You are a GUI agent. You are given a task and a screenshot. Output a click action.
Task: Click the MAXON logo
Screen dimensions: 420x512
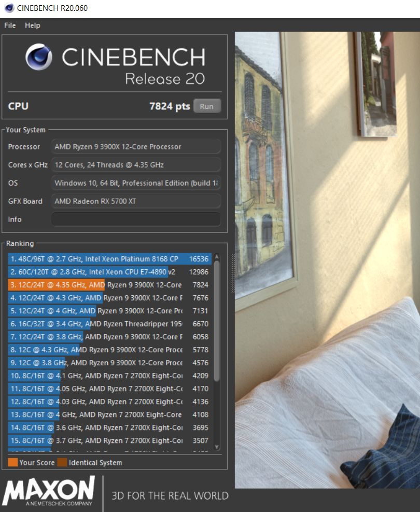click(49, 491)
